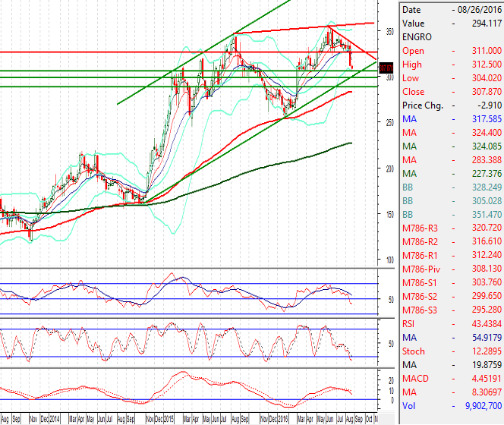Select the MA value 324.400
This screenshot has width=504, height=425.
tap(487, 133)
